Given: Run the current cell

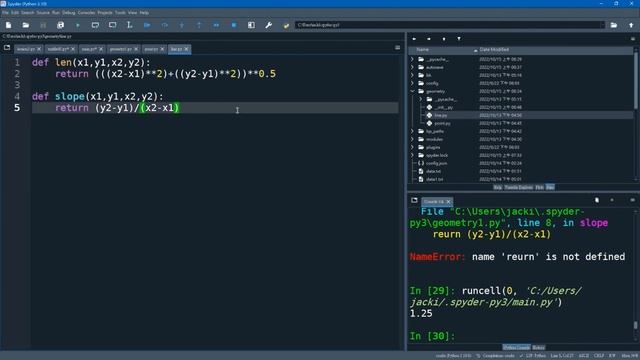Looking at the screenshot, I should [x=95, y=25].
